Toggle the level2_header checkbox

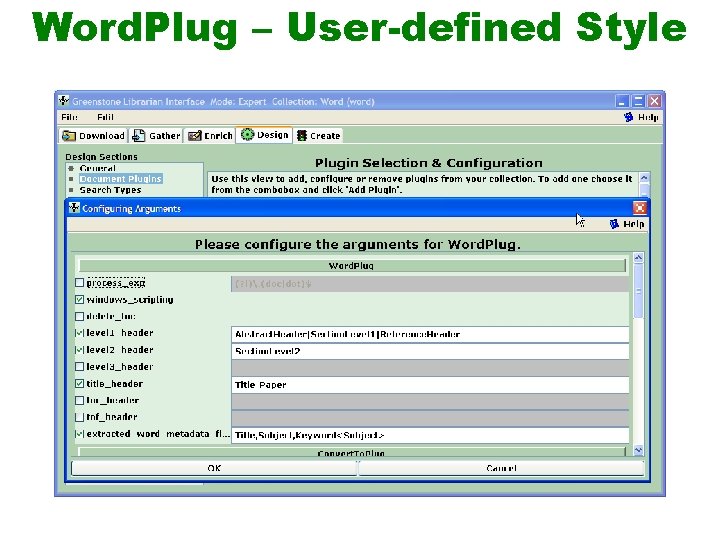coord(79,350)
